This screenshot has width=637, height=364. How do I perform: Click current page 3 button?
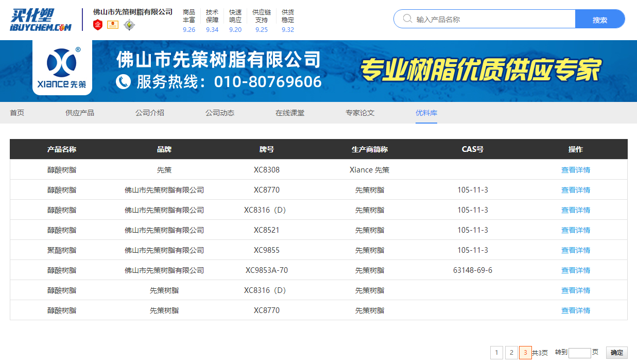pyautogui.click(x=525, y=353)
